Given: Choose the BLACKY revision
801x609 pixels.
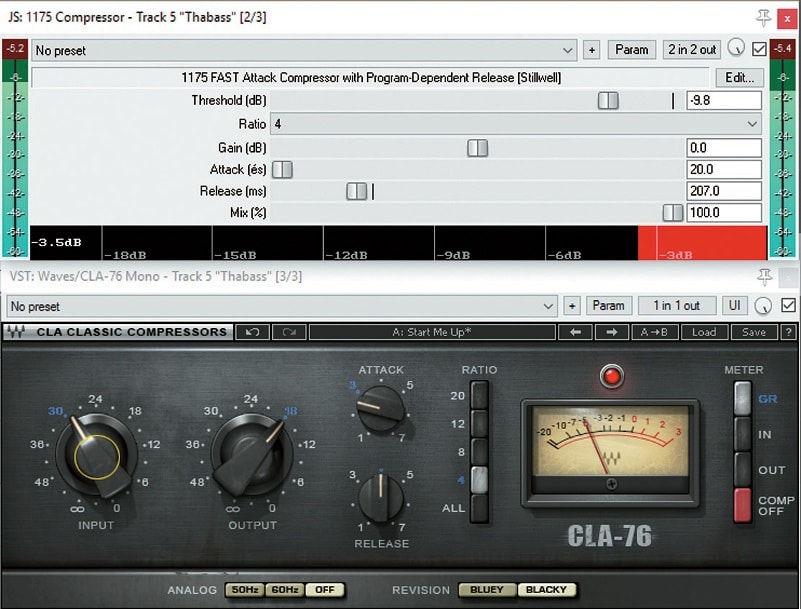Looking at the screenshot, I should point(547,590).
